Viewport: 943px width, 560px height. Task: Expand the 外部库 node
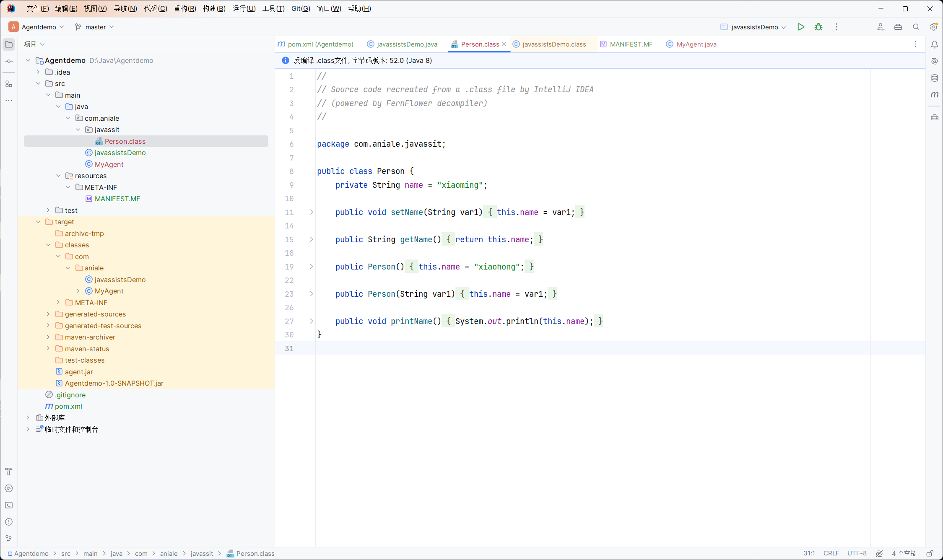coord(28,418)
